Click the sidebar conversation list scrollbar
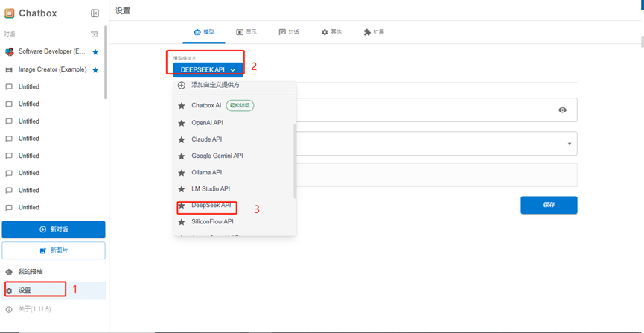Viewport: 644px width, 333px height. point(106,62)
